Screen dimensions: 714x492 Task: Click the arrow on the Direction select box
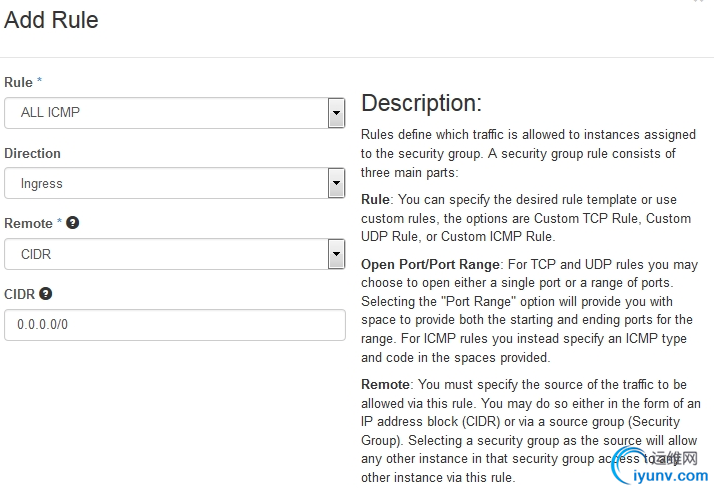(336, 184)
